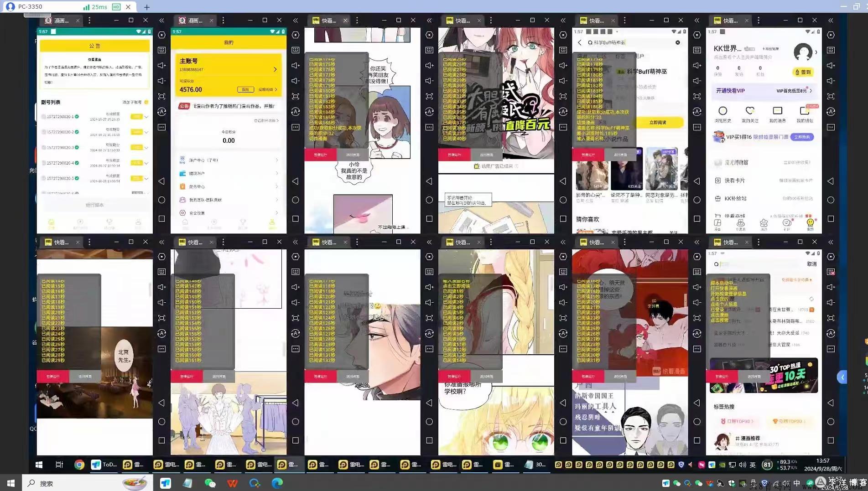Open 主账号 main account arrow

tap(275, 69)
